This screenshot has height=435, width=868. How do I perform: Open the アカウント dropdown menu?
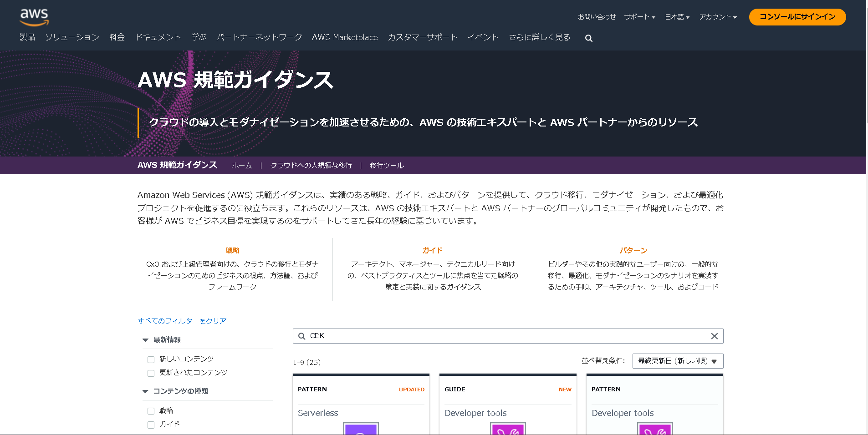tap(718, 17)
